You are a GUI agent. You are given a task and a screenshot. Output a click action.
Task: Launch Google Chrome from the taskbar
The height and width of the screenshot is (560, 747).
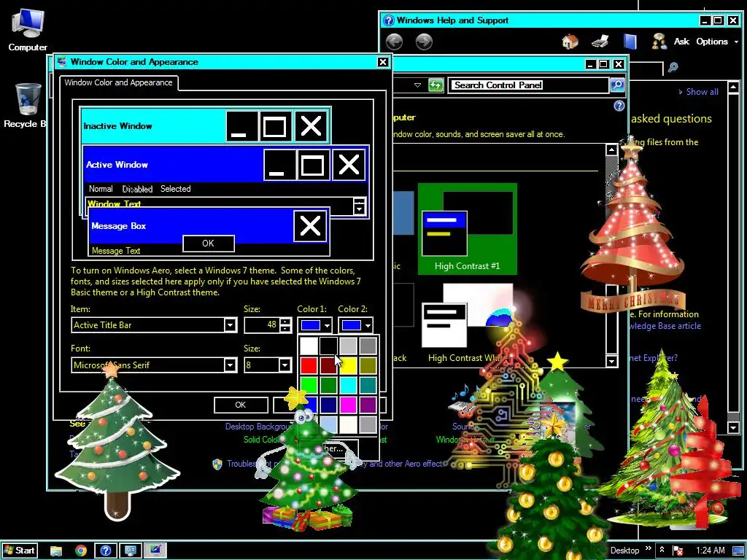[x=81, y=551]
